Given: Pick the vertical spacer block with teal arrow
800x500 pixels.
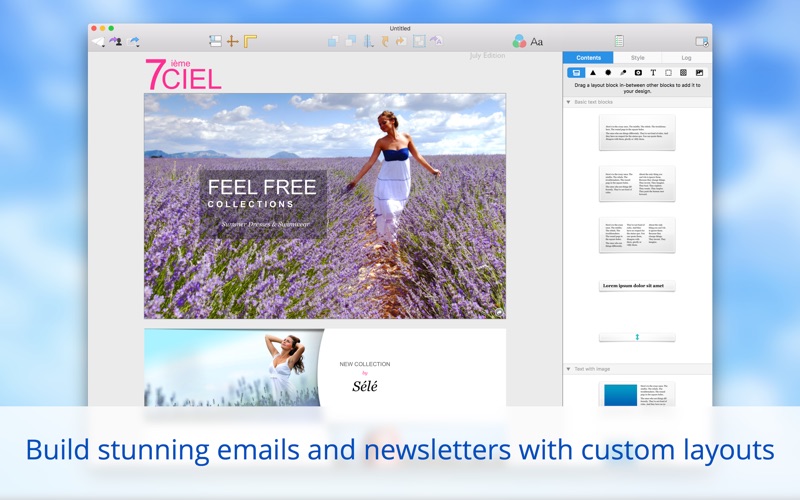Looking at the screenshot, I should (637, 337).
